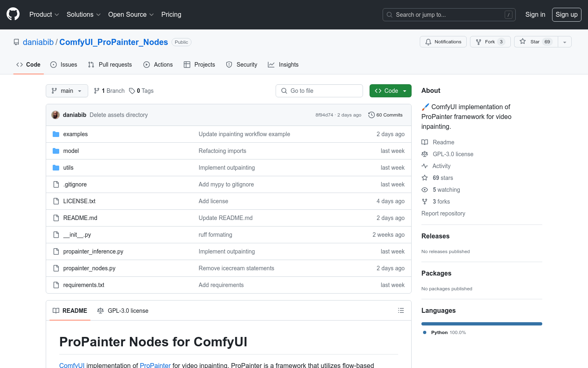Switch to the Issues tab
Viewport: 588px width, 368px height.
tap(64, 64)
